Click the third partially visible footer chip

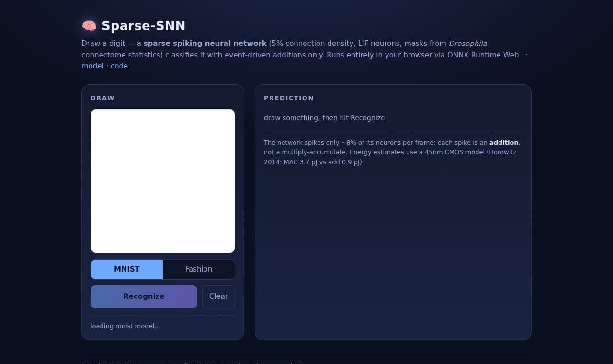(254, 363)
